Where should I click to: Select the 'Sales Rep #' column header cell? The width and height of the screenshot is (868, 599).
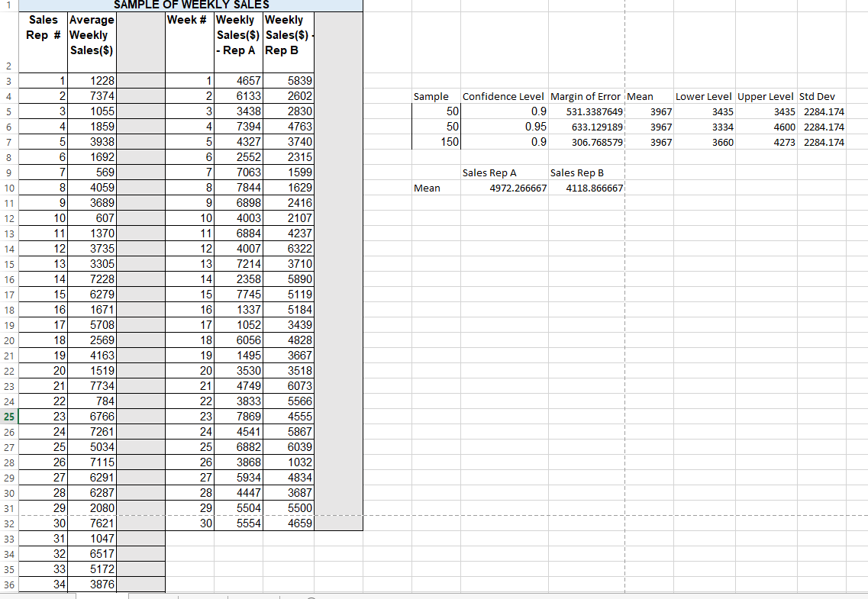tap(44, 43)
